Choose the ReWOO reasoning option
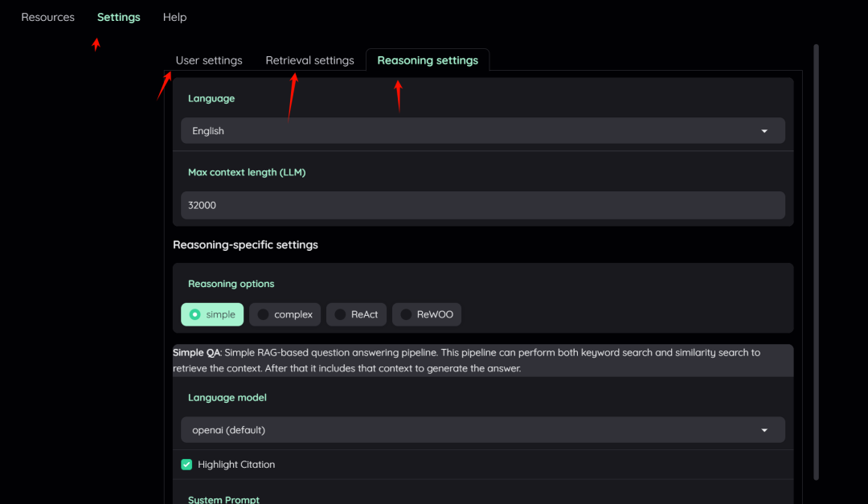The image size is (868, 504). click(426, 314)
